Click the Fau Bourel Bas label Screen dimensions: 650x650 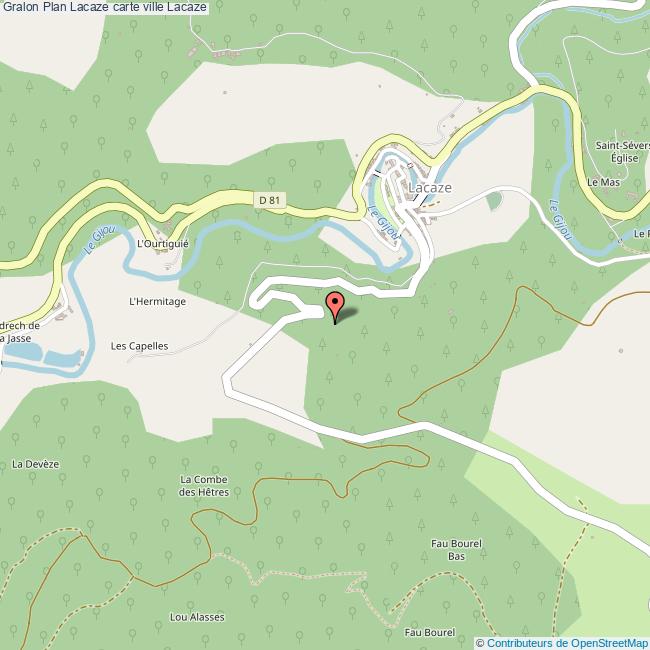click(x=456, y=550)
